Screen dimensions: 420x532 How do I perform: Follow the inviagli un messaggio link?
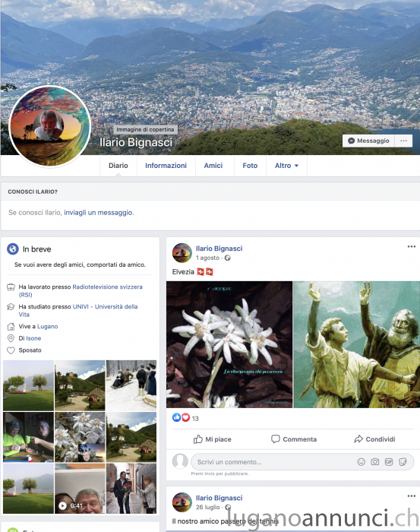[98, 213]
